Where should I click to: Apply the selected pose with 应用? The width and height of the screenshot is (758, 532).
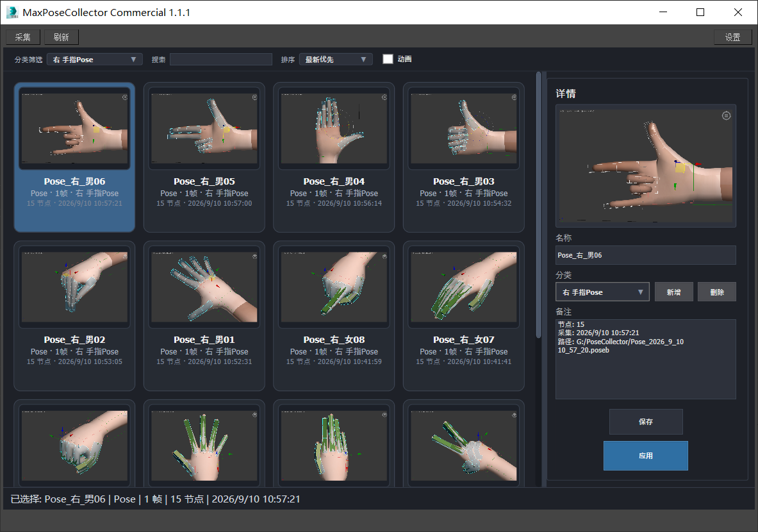pyautogui.click(x=646, y=456)
